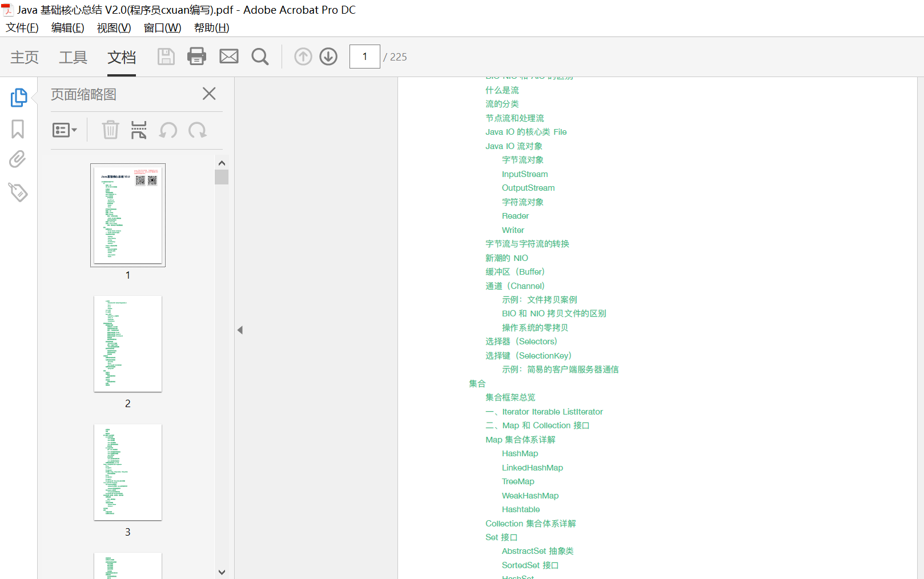The image size is (924, 579).
Task: Follow the 集合框架总览 link
Action: pyautogui.click(x=511, y=397)
